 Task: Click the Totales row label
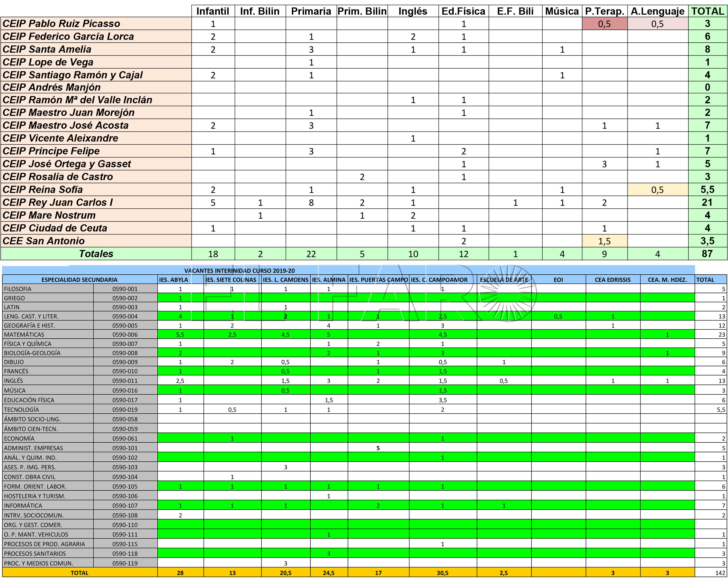(96, 254)
